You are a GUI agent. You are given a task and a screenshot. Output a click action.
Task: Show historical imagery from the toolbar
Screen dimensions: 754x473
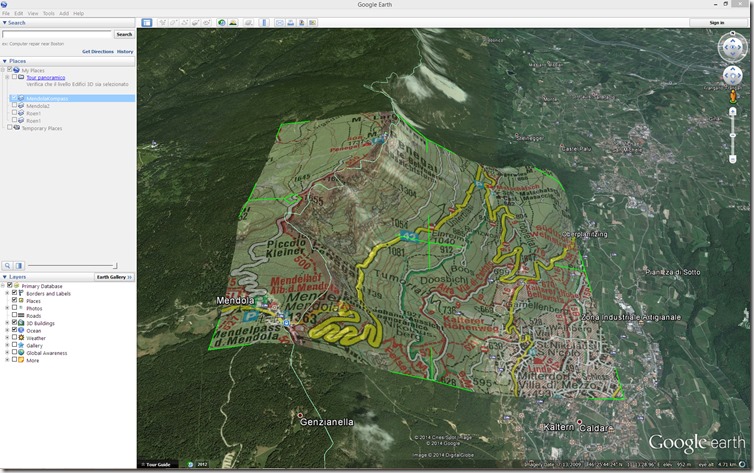[x=222, y=23]
